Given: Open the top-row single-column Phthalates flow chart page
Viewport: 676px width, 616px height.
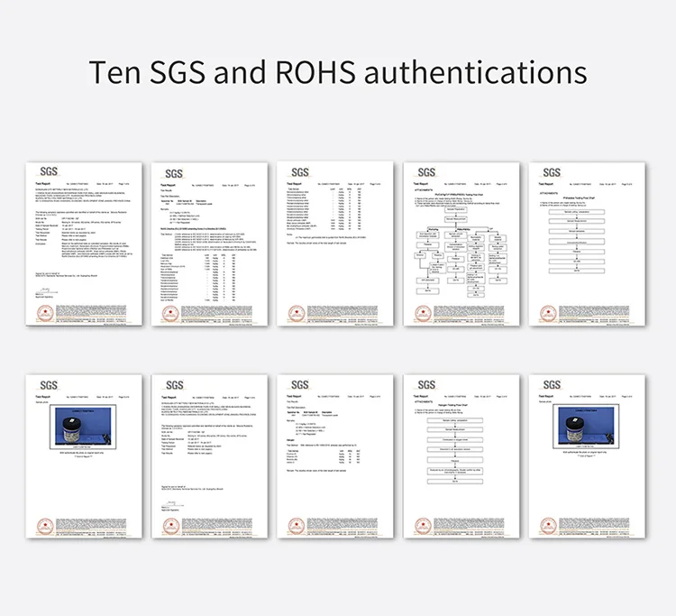Looking at the screenshot, I should pyautogui.click(x=587, y=244).
